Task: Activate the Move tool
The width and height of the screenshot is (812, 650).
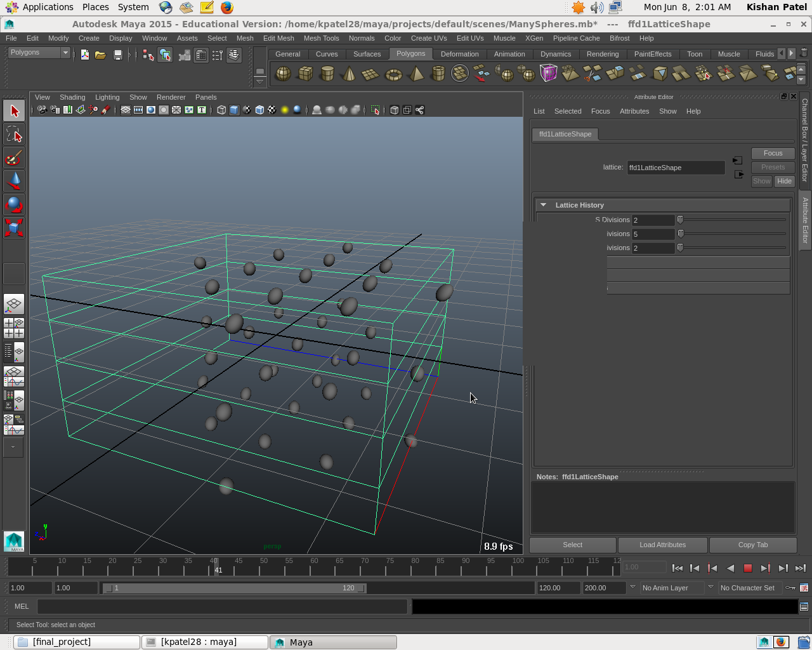Action: [13, 181]
